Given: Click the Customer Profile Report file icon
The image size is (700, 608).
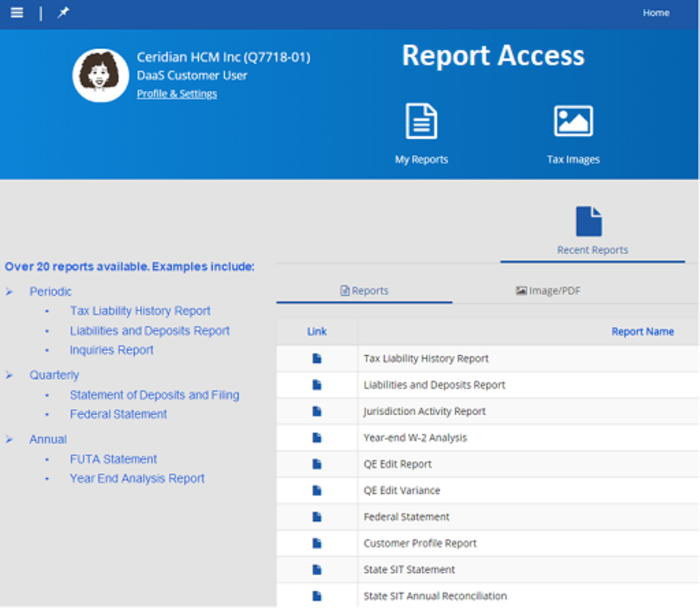Looking at the screenshot, I should pyautogui.click(x=316, y=542).
